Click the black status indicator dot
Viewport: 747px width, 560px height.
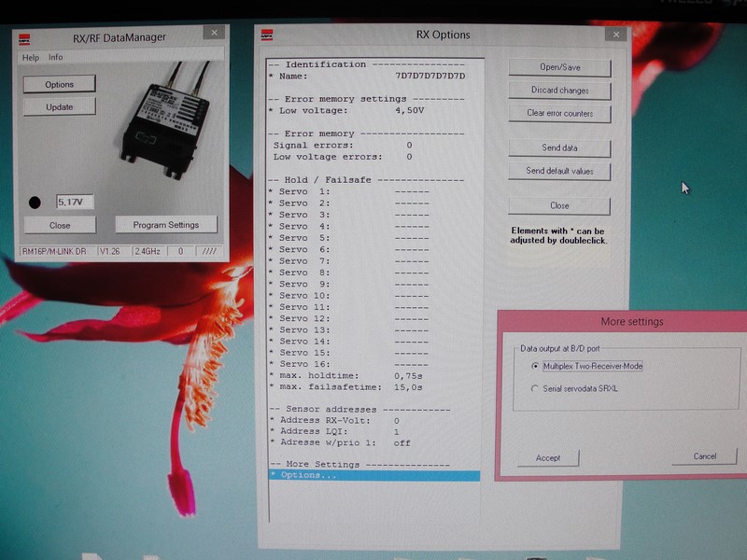click(x=35, y=202)
